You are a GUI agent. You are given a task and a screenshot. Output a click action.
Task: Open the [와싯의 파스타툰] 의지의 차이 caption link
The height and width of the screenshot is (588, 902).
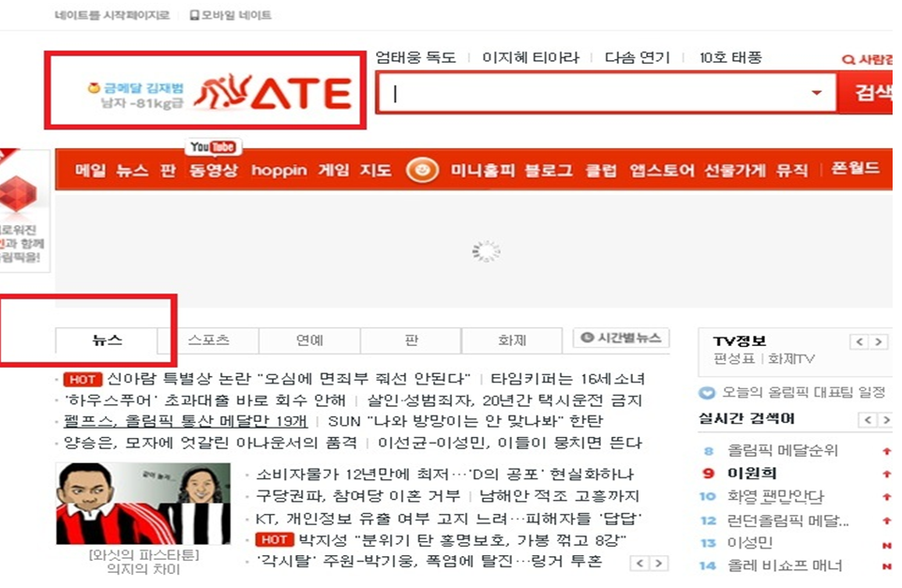click(x=143, y=562)
